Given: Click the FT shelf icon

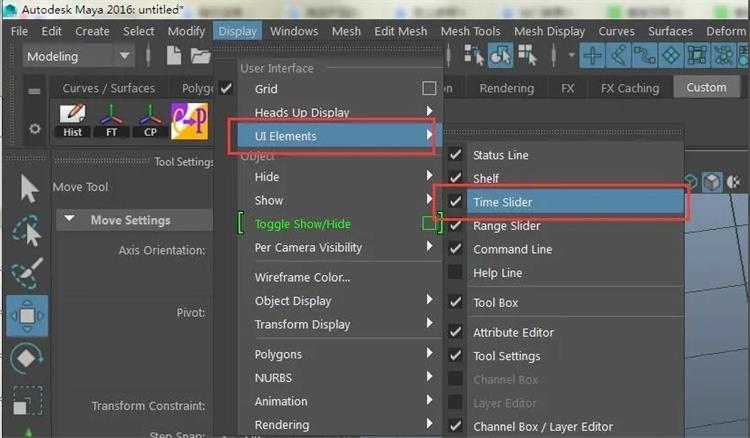Looking at the screenshot, I should [x=111, y=121].
